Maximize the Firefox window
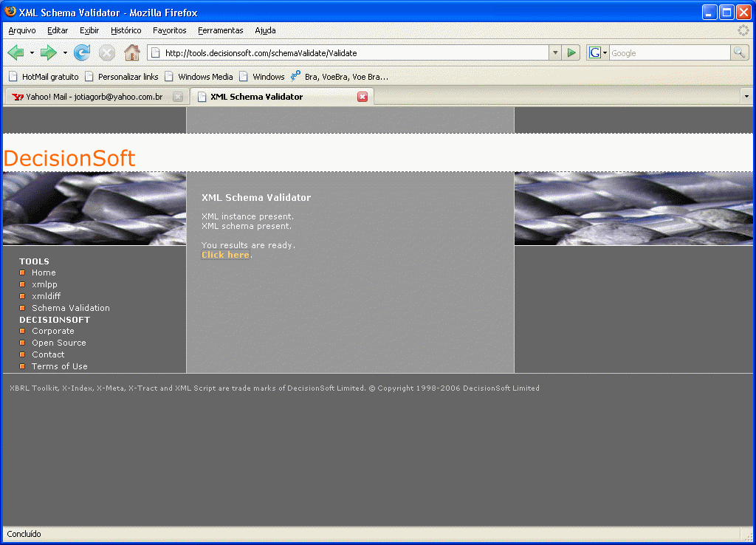756x545 pixels. click(726, 12)
